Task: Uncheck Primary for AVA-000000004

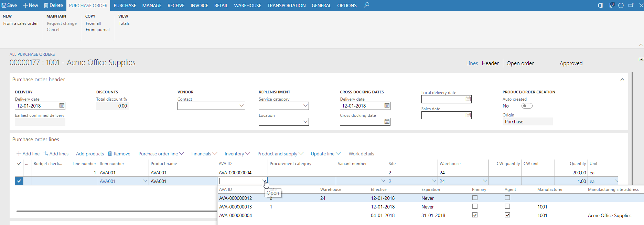Action: point(475,215)
